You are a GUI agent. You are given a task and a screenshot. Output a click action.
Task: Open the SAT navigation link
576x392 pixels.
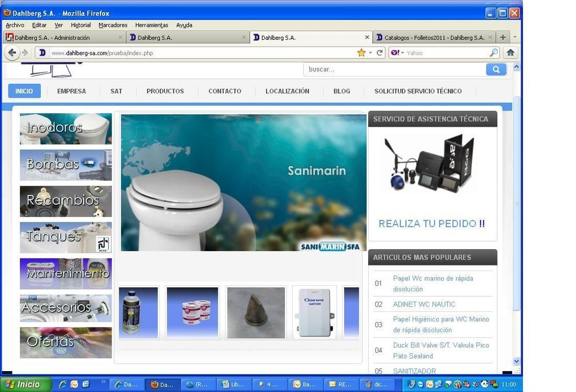point(116,91)
